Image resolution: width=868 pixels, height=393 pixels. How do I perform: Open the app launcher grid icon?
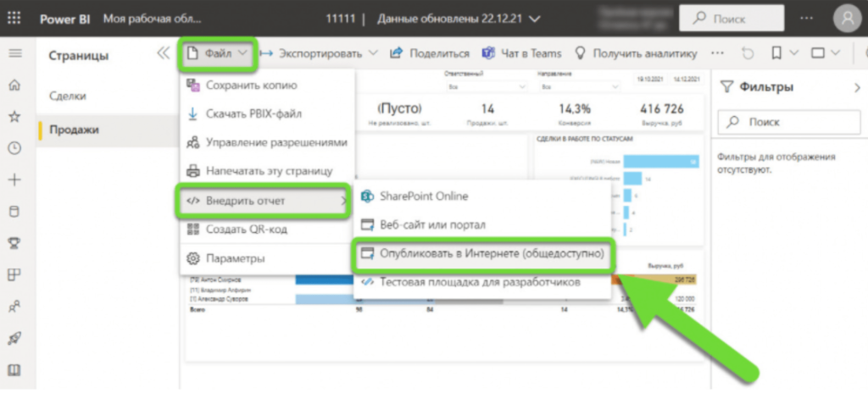point(14,19)
